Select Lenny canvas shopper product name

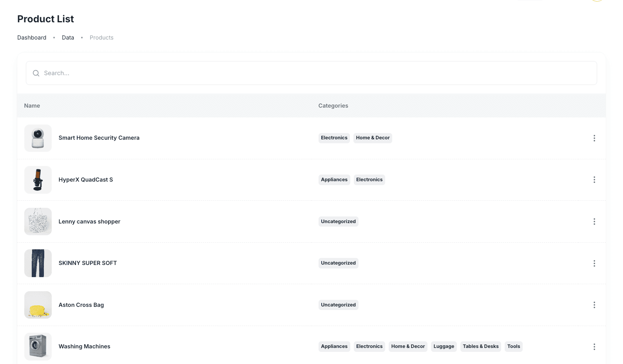(89, 222)
